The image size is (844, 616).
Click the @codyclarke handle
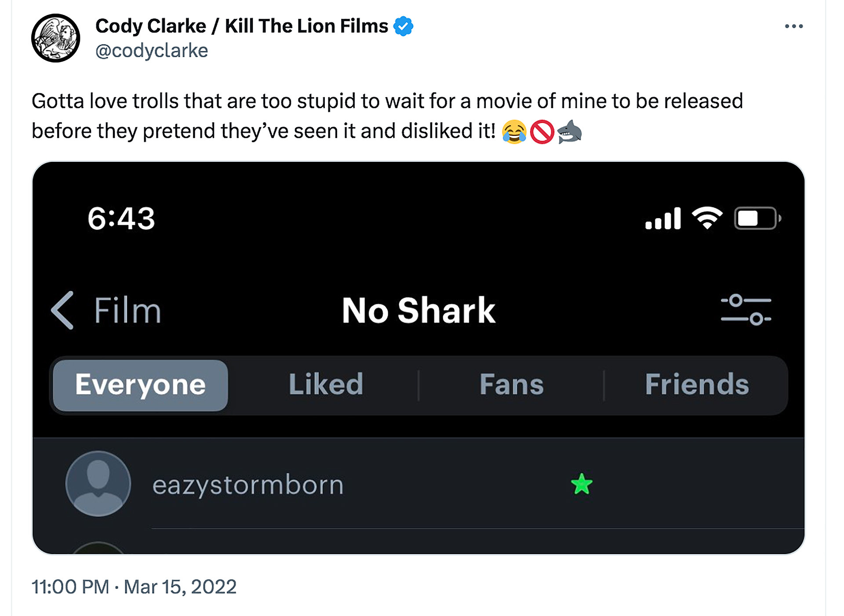pos(152,51)
